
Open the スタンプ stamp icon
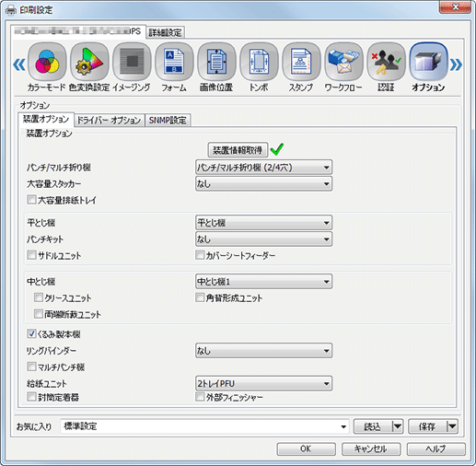click(301, 63)
